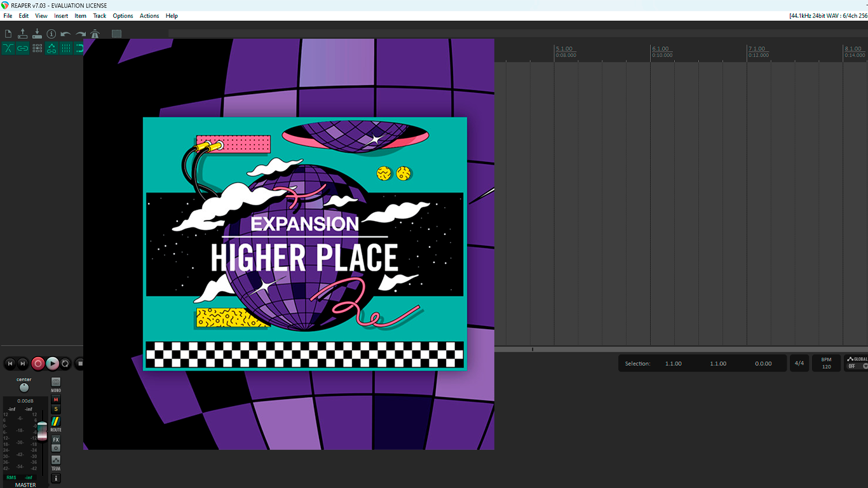
Task: Toggle item grouping link button
Action: pyautogui.click(x=22, y=48)
